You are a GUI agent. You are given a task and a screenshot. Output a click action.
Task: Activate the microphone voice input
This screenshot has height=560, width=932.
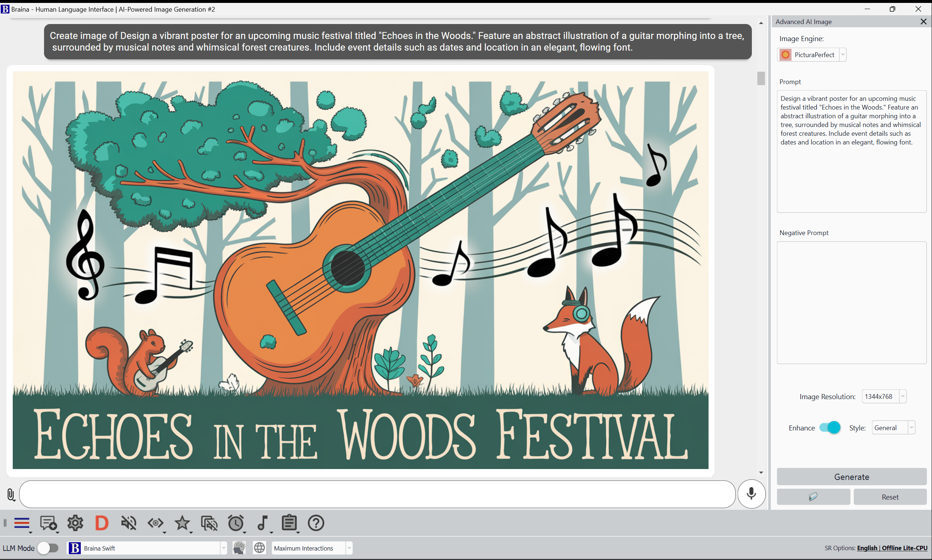coord(751,494)
